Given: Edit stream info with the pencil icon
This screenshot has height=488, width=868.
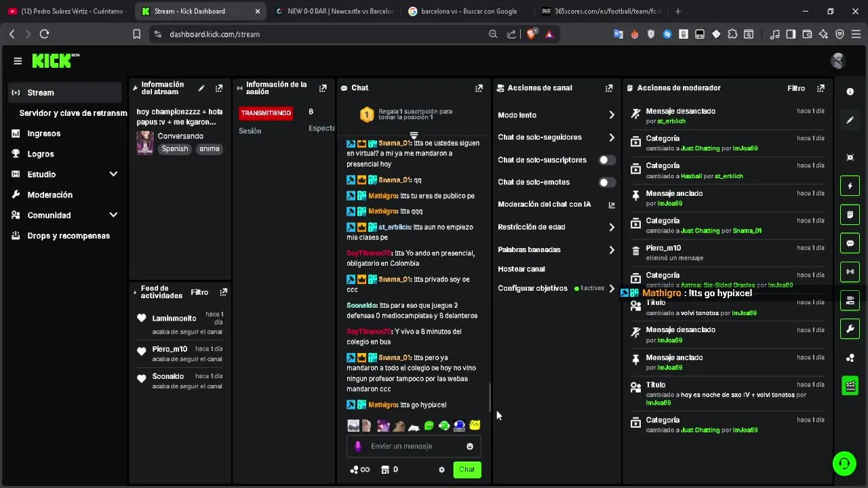Looking at the screenshot, I should 201,88.
